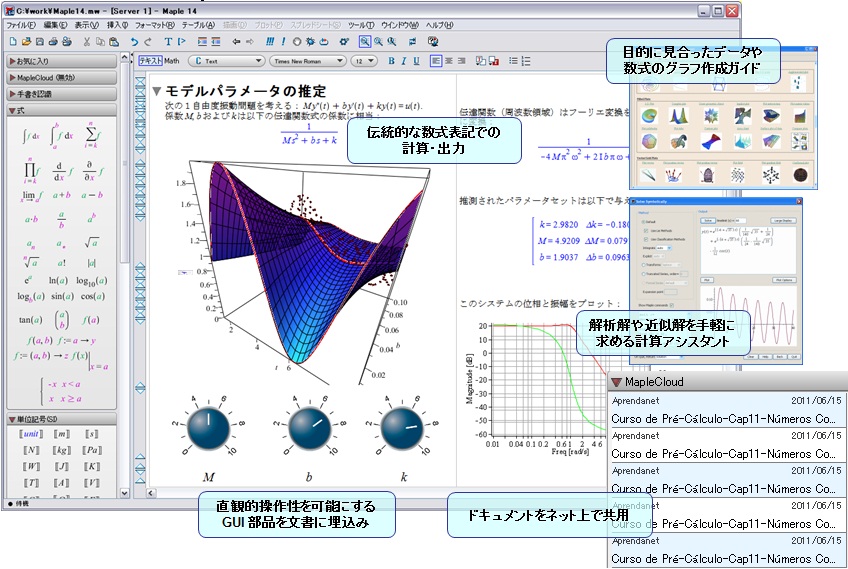Screen dimensions: 848x569
Task: Open the フォーマット(R) menu
Action: tap(155, 25)
